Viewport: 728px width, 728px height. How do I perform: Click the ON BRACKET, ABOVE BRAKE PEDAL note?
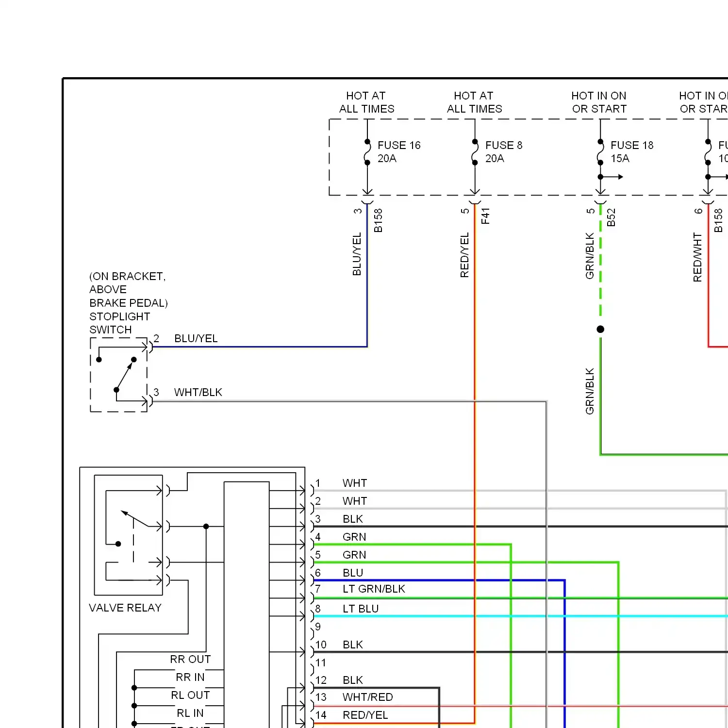click(129, 290)
